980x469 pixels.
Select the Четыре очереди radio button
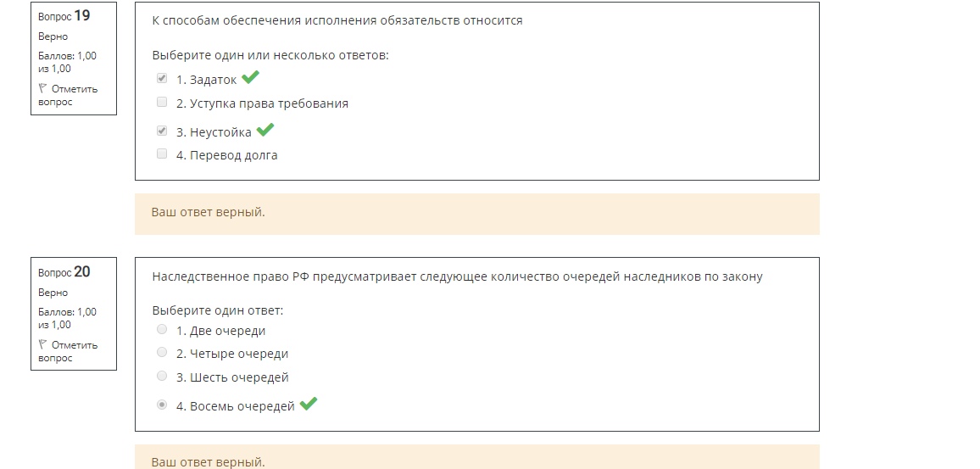162,353
